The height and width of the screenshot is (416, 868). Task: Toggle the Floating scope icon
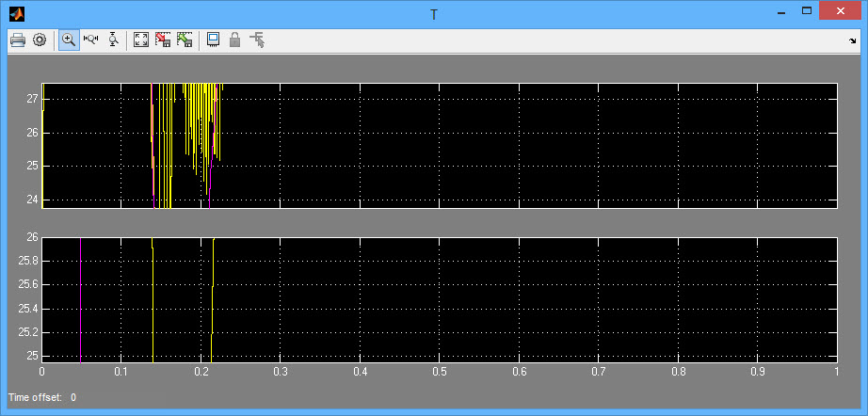tap(213, 40)
